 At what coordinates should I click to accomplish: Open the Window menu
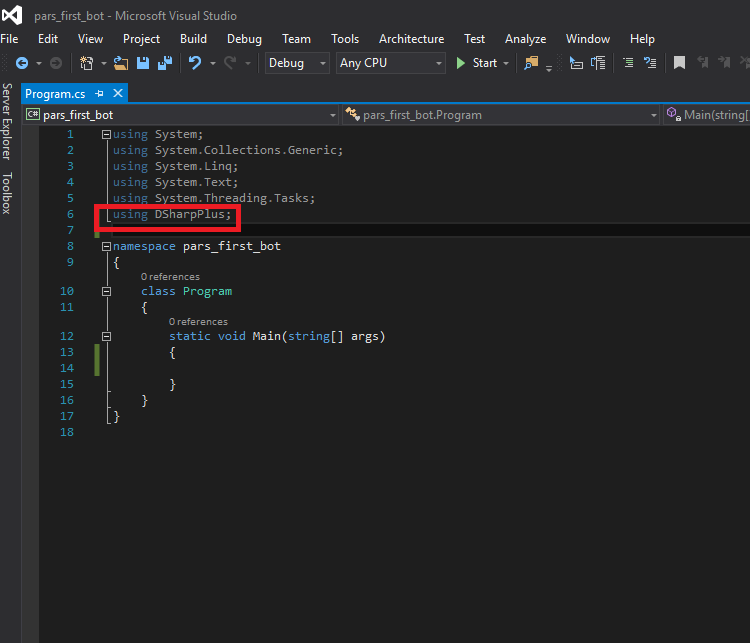588,39
